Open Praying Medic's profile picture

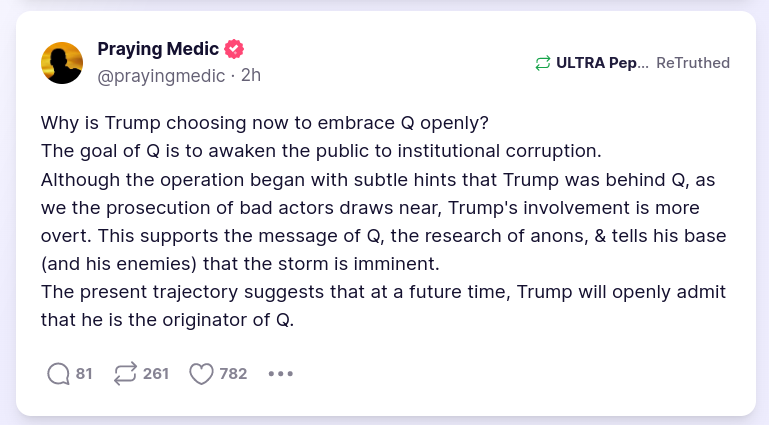point(62,63)
